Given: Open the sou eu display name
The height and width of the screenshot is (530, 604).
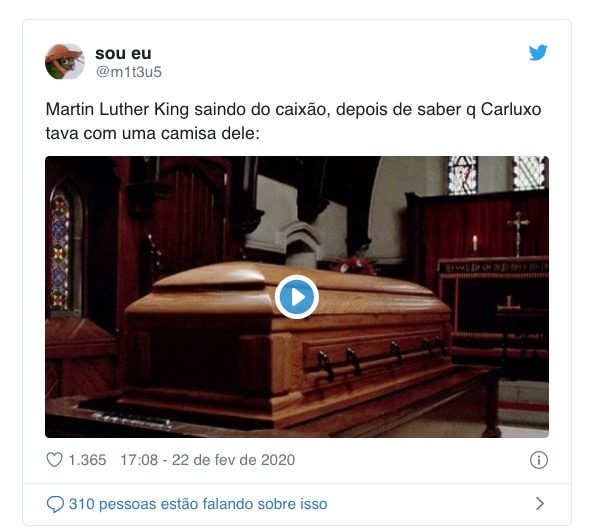Looking at the screenshot, I should click(123, 54).
